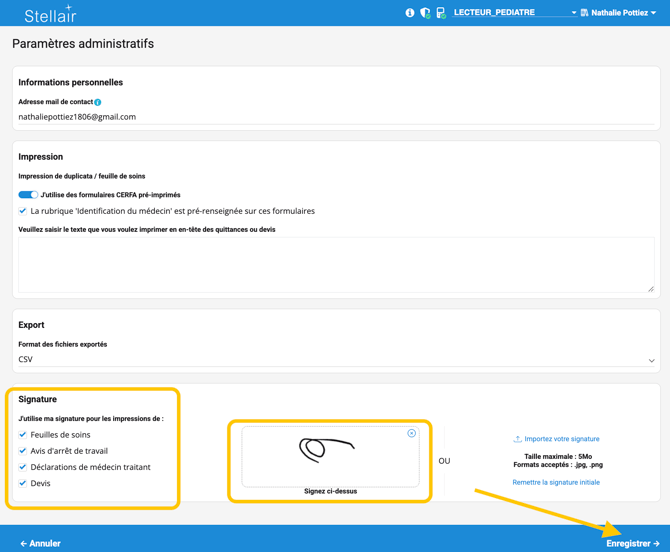
Task: Click the building icon beside Nathalie Pottiez
Action: point(585,13)
